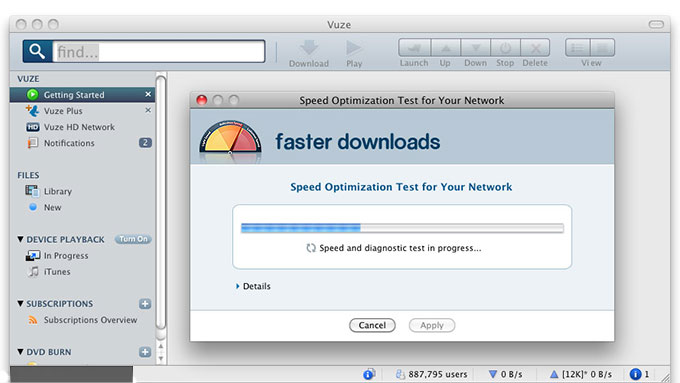
Task: Cancel the speed optimization test
Action: tap(372, 325)
